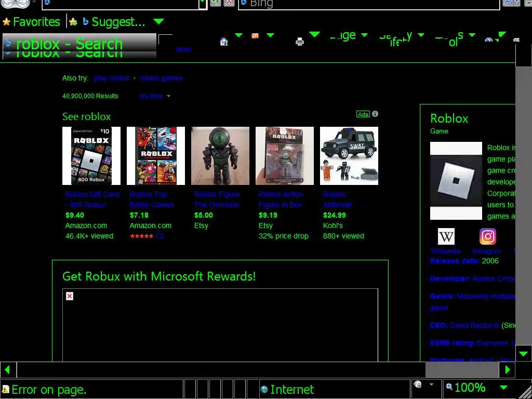Viewport: 532px width, 399px height.
Task: Open a new tab button
Action: click(166, 40)
